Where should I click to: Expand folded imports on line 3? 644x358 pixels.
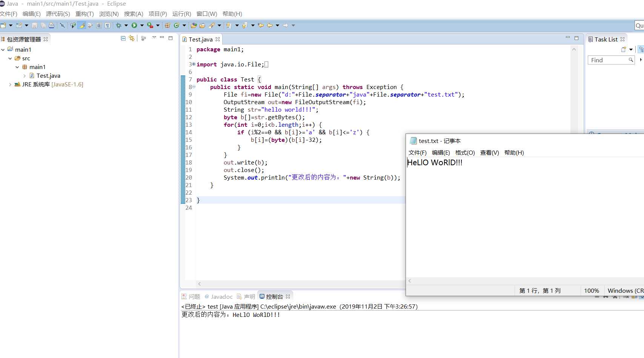point(194,64)
